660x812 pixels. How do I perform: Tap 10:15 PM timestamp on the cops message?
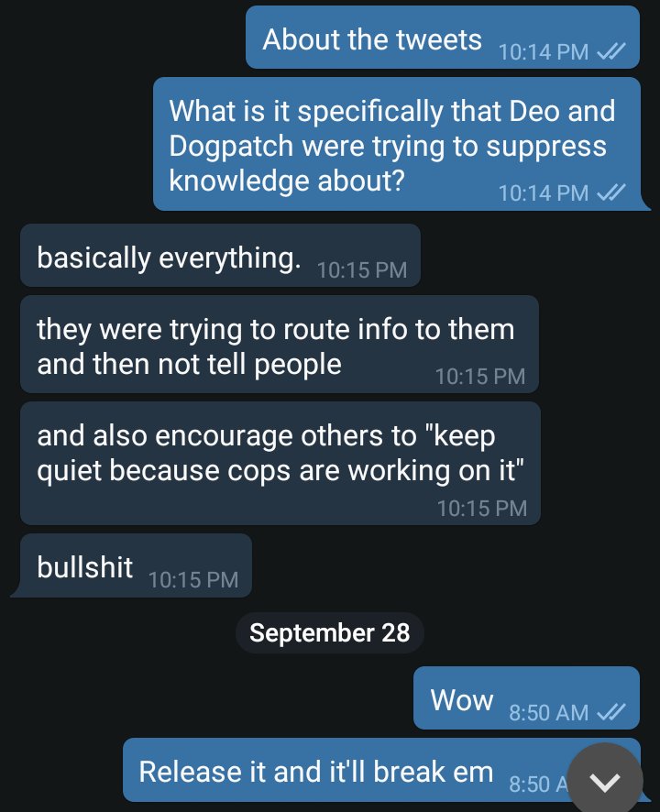pyautogui.click(x=482, y=508)
